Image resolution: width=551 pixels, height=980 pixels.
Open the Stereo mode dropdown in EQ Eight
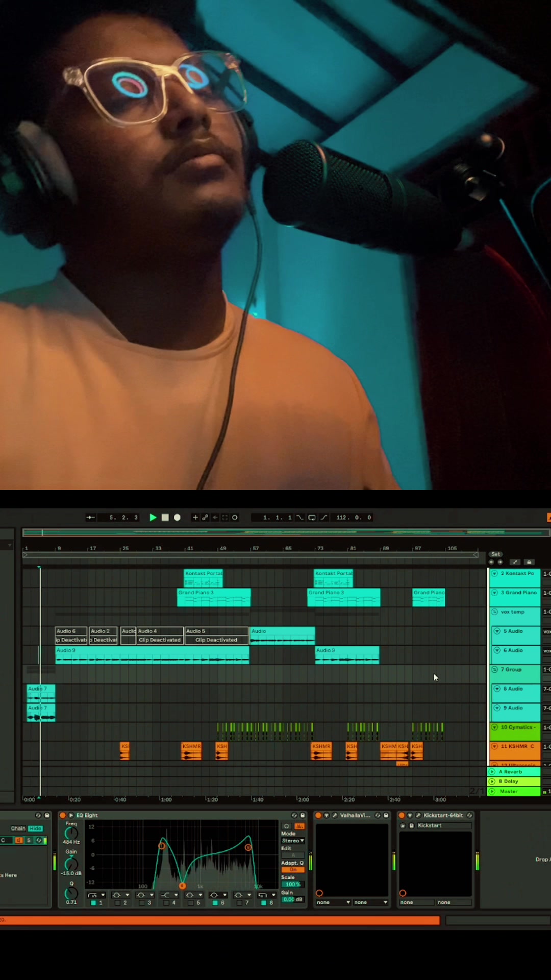293,841
